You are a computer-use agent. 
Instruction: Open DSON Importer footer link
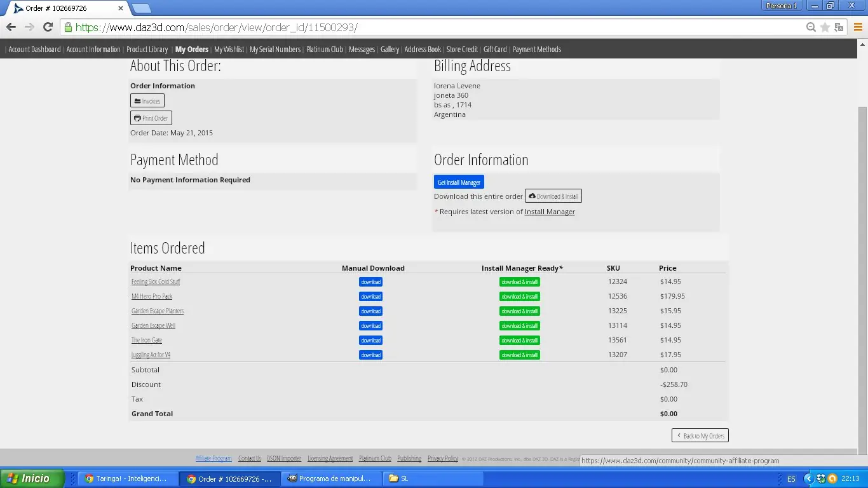[x=284, y=458]
